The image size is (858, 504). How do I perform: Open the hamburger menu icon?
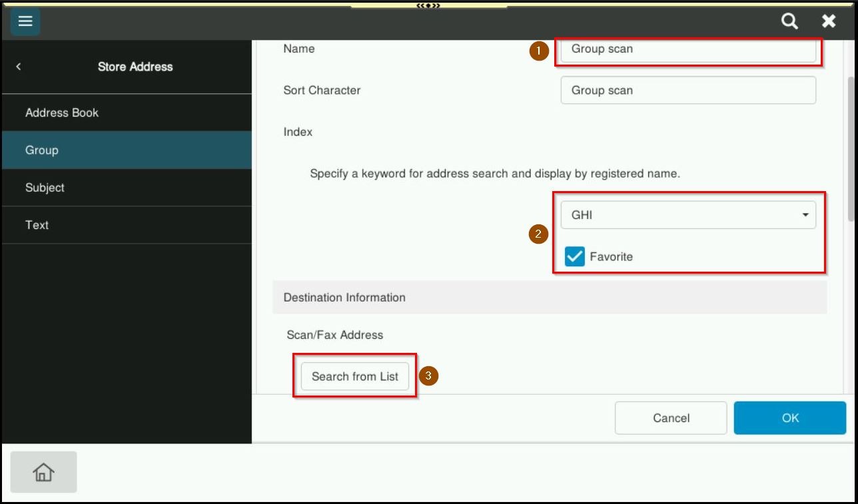[25, 21]
